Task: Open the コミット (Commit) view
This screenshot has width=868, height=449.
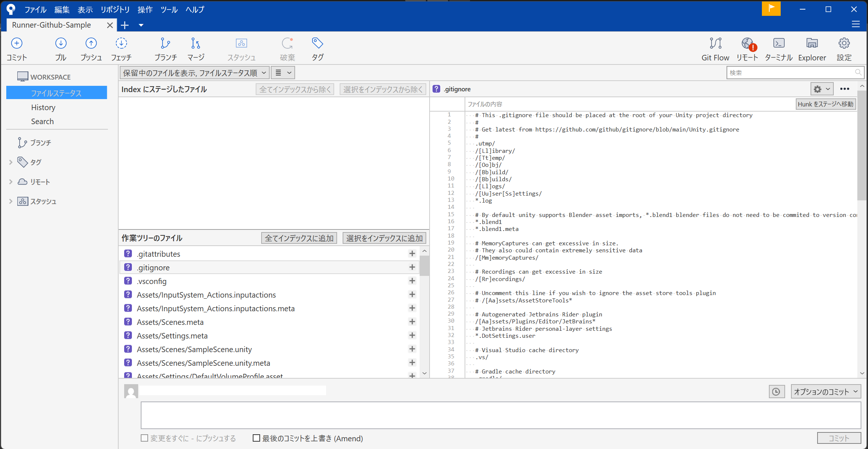Action: 16,48
